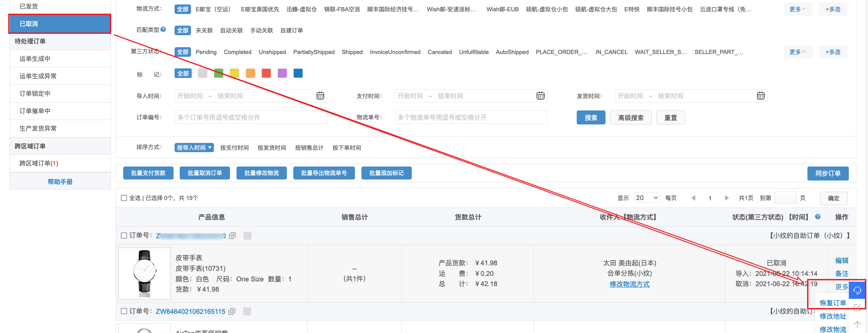The width and height of the screenshot is (868, 333).
Task: Open the calendar icon for 支付时间
Action: coord(540,96)
